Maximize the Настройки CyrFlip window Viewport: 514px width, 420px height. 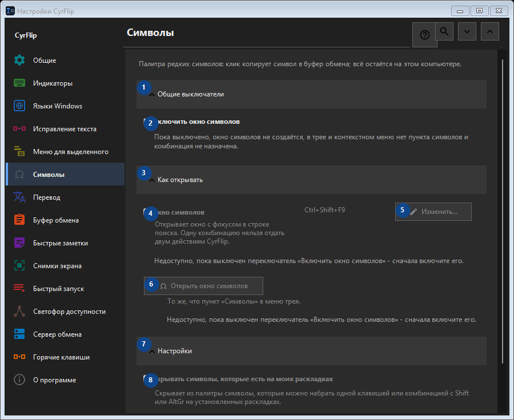coord(479,11)
